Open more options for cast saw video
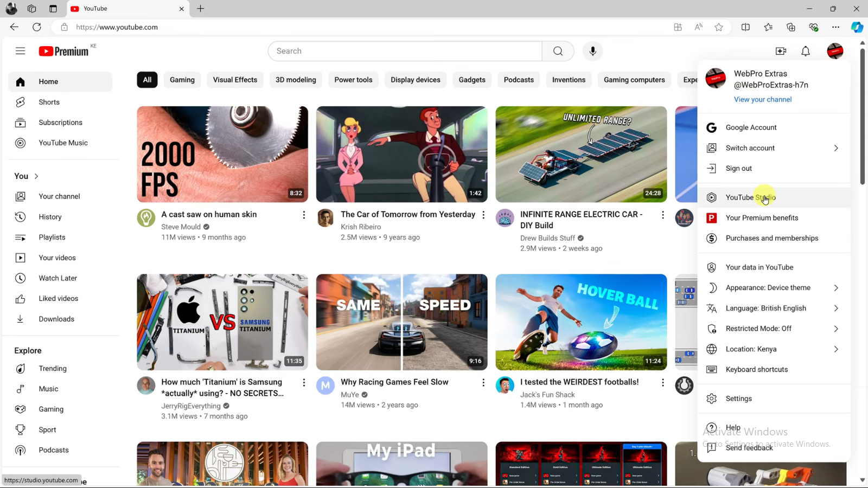Image resolution: width=868 pixels, height=488 pixels. pyautogui.click(x=304, y=215)
